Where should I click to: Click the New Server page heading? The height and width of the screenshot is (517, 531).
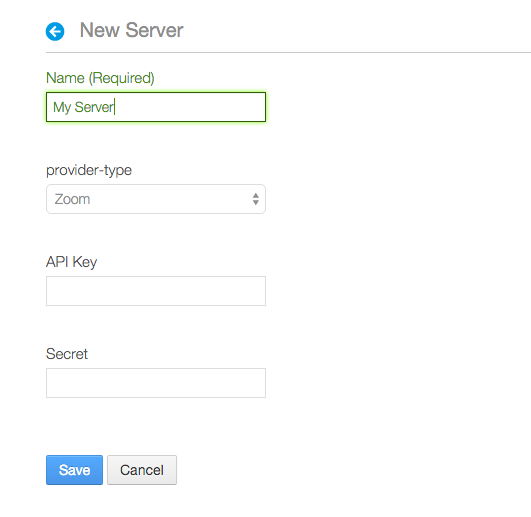(131, 30)
